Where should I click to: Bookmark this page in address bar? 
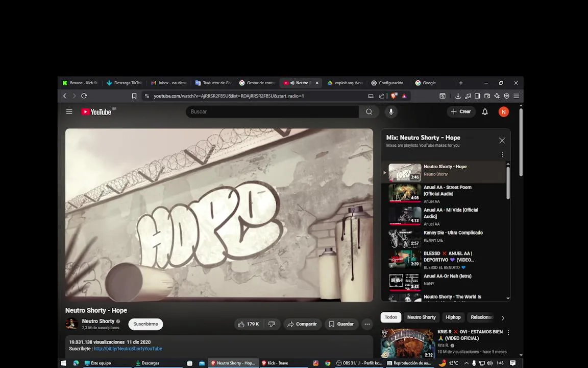tap(134, 96)
